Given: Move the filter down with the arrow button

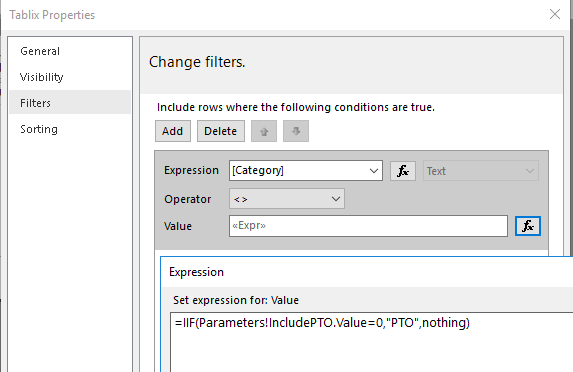Looking at the screenshot, I should 296,131.
